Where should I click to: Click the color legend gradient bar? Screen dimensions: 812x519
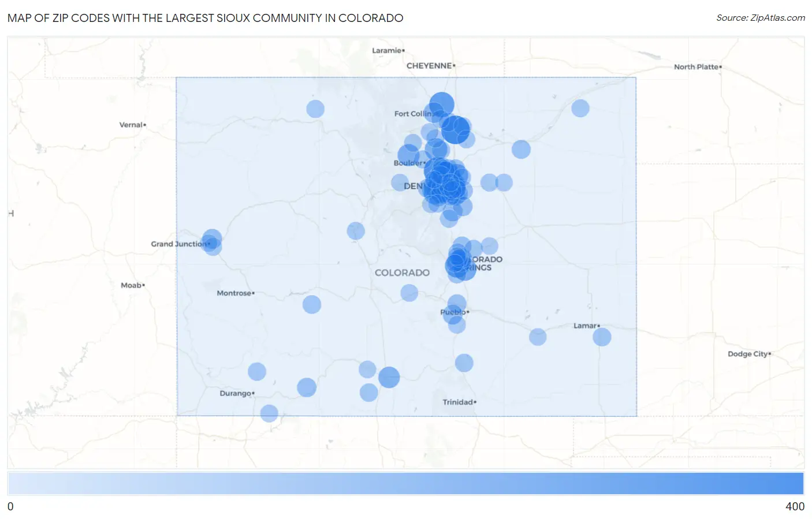point(405,484)
